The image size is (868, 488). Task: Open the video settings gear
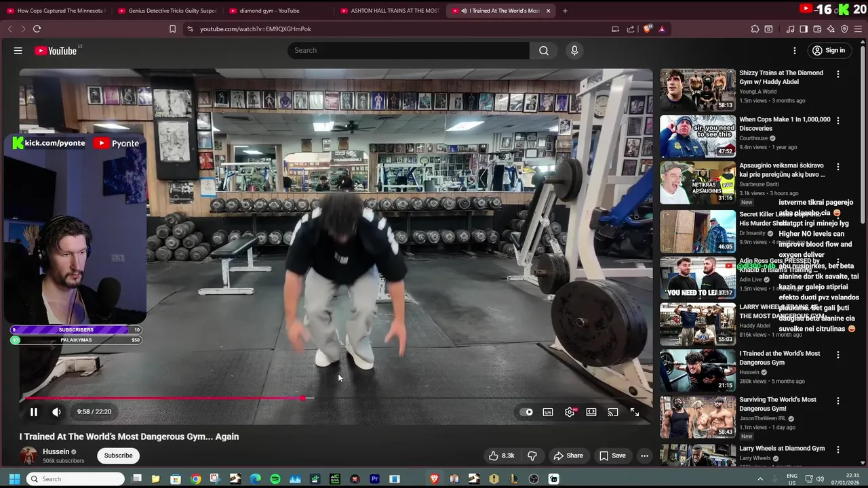tap(570, 412)
